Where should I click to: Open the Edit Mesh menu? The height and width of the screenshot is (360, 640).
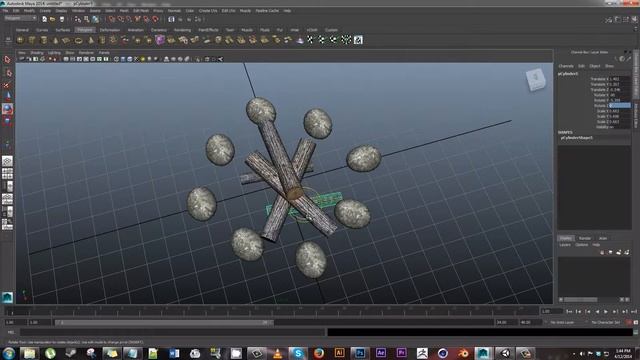[141, 11]
